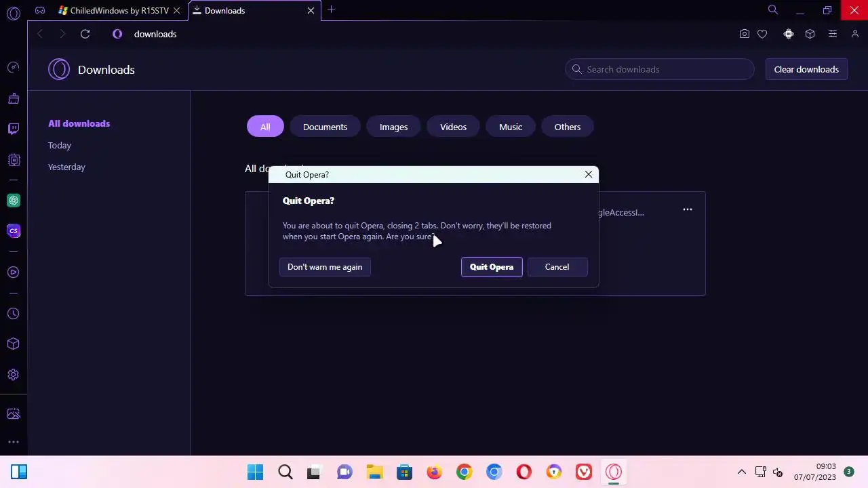Click Clear downloads button

click(806, 69)
